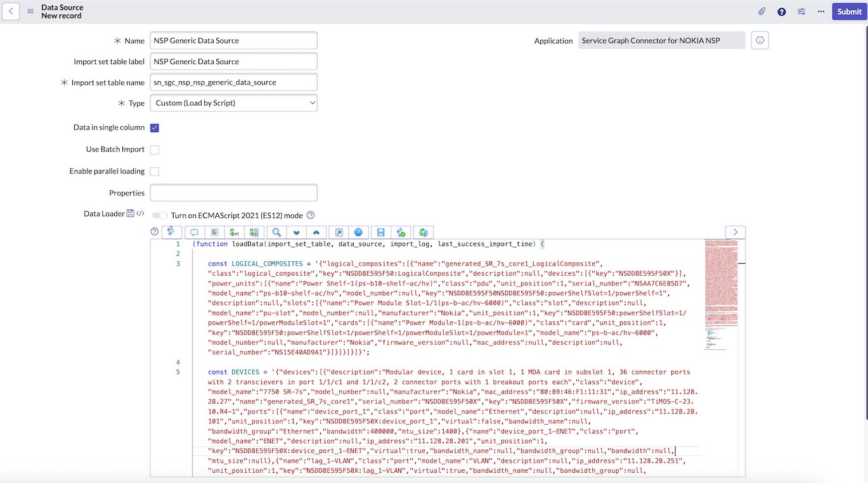This screenshot has width=868, height=483.
Task: Open the script debugger bug icon
Action: pyautogui.click(x=423, y=233)
